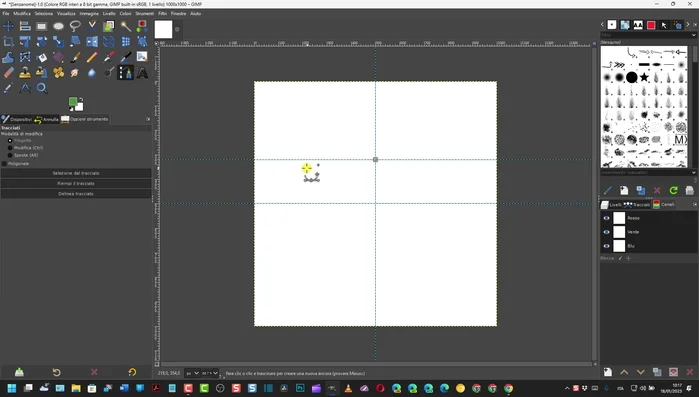Select the Eraser tool
This screenshot has height=397, width=699.
pos(8,73)
